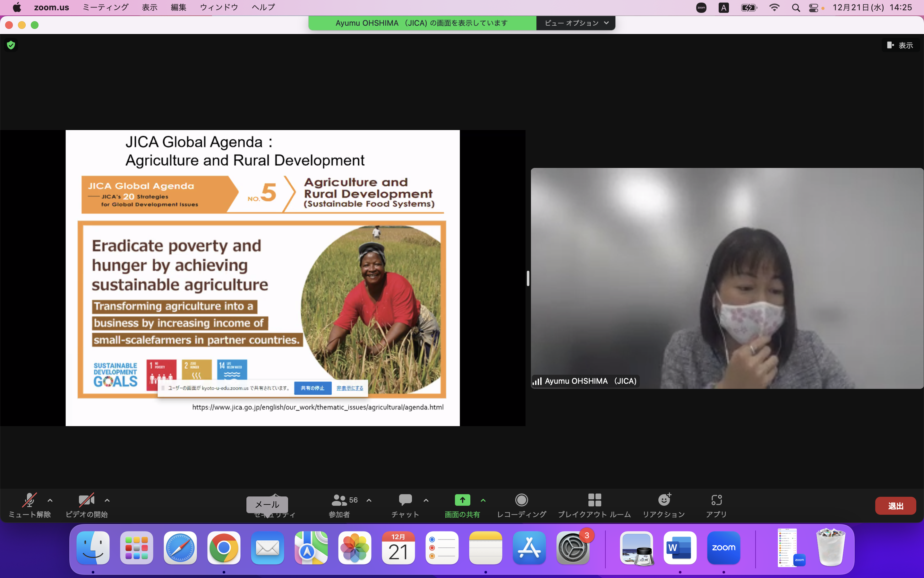Open Trash from the Dock
924x578 pixels.
[x=831, y=548]
